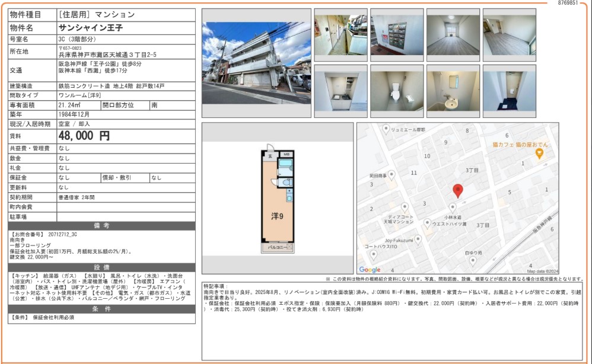The height and width of the screenshot is (364, 592).
Task: Click the ウエストハイツ灘 map pin
Action: (x=427, y=223)
